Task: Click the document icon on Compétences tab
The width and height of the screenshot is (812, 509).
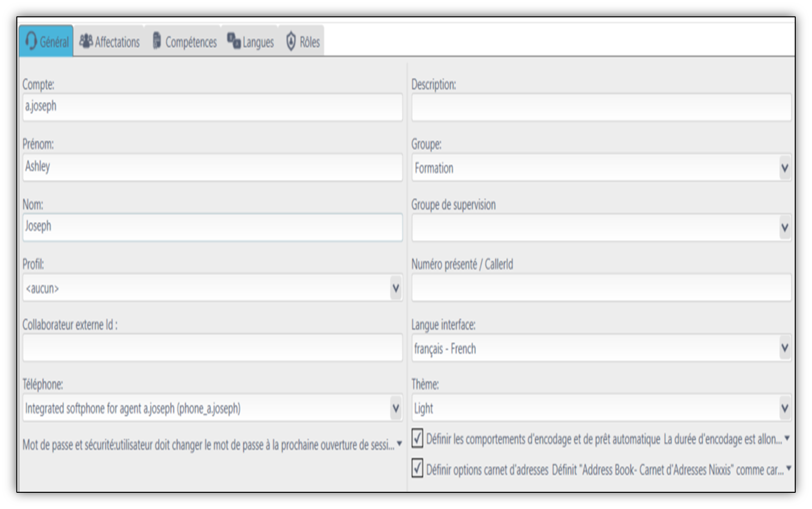Action: 157,40
